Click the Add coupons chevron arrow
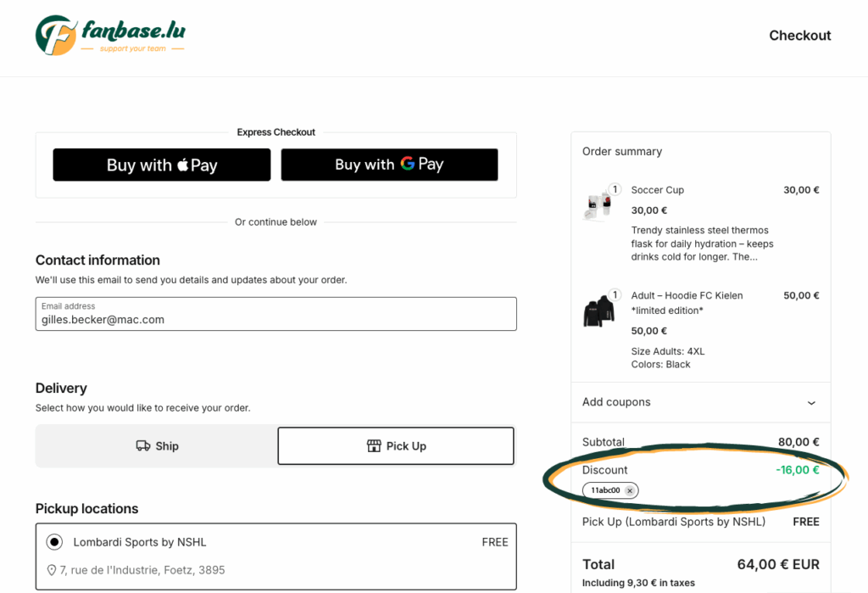 click(x=811, y=403)
